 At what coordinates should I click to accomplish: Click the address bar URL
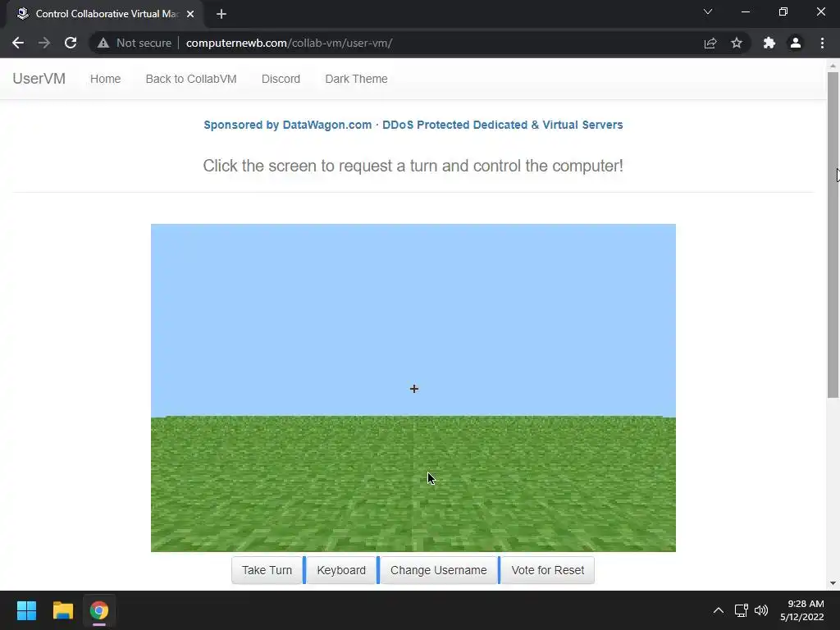coord(289,43)
